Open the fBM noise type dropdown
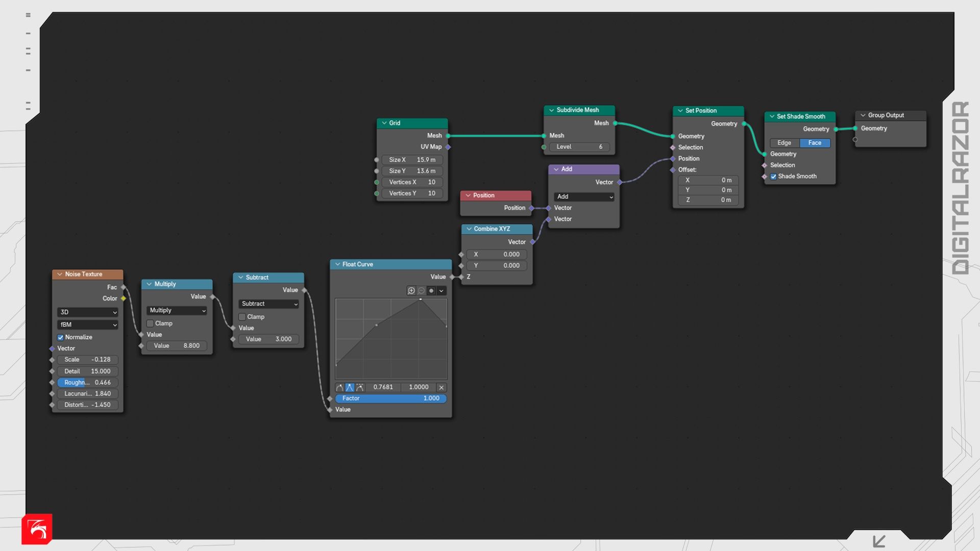Screen dimensions: 980x551 pos(88,325)
